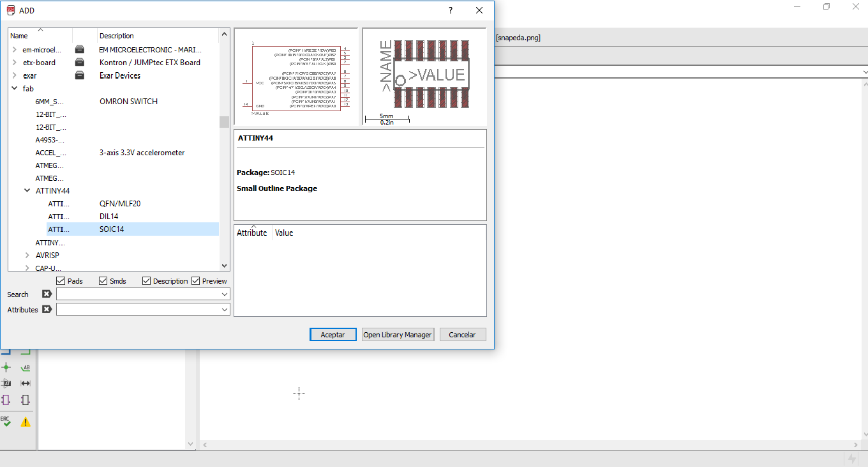Screen dimensions: 868x467
Task: Select the ATTINY44 SOIC14 variant
Action: [x=133, y=229]
